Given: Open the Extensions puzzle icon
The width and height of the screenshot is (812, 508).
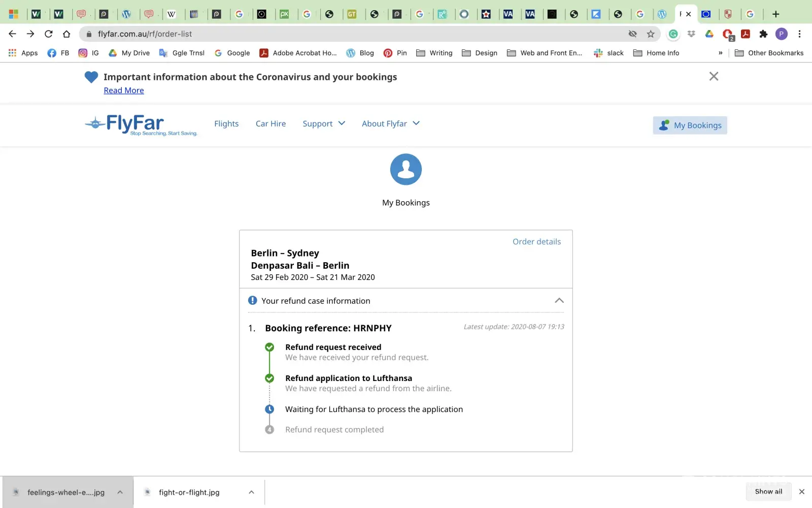Looking at the screenshot, I should point(763,34).
